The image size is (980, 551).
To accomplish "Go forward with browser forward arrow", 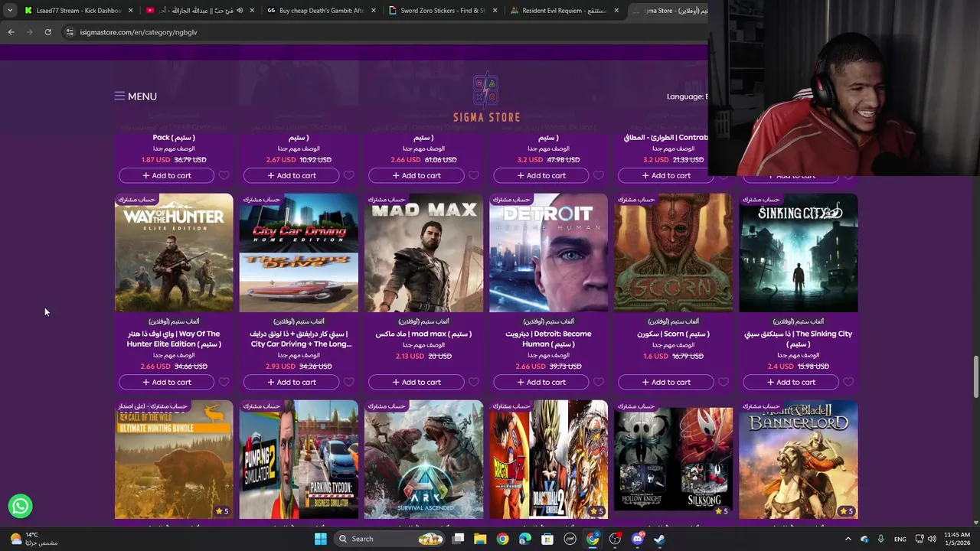I will click(29, 32).
